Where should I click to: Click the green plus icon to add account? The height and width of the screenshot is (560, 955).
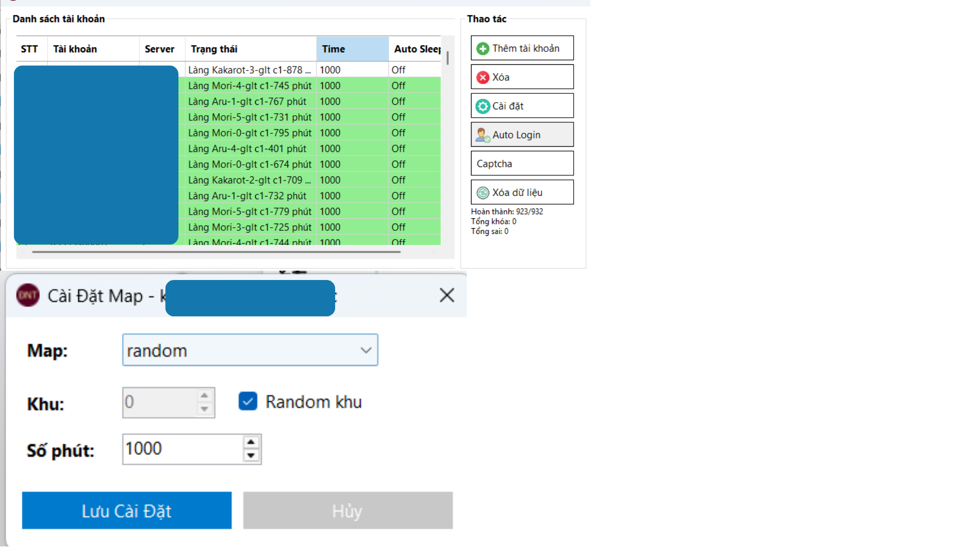[x=483, y=47]
